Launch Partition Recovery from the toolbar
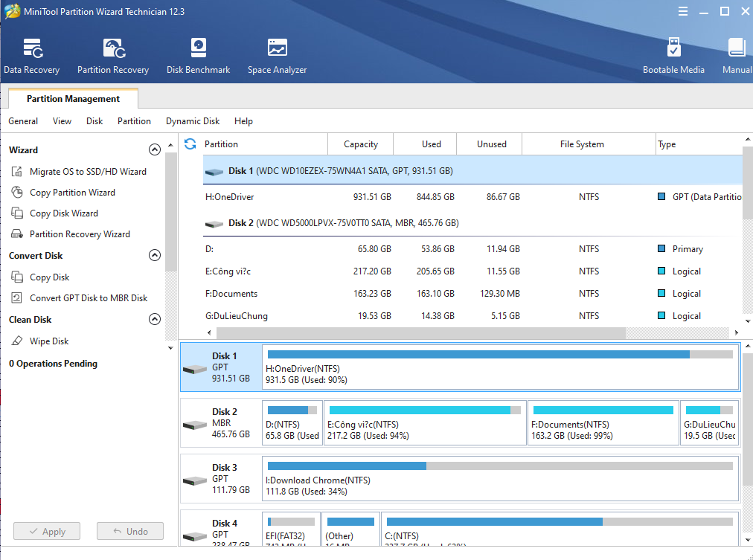 tap(113, 57)
